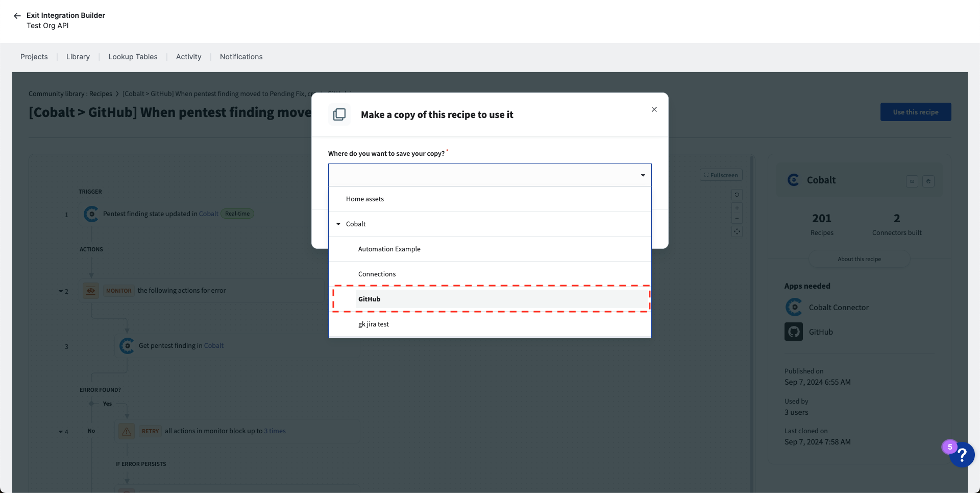Click the RETRY label in step 4
The height and width of the screenshot is (493, 980).
(150, 431)
